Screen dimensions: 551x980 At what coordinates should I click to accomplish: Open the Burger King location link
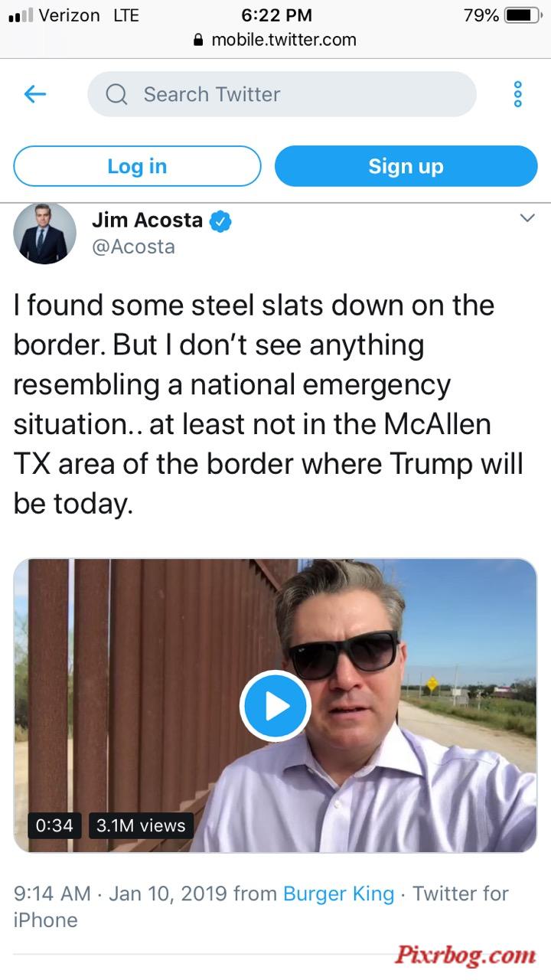coord(338,893)
